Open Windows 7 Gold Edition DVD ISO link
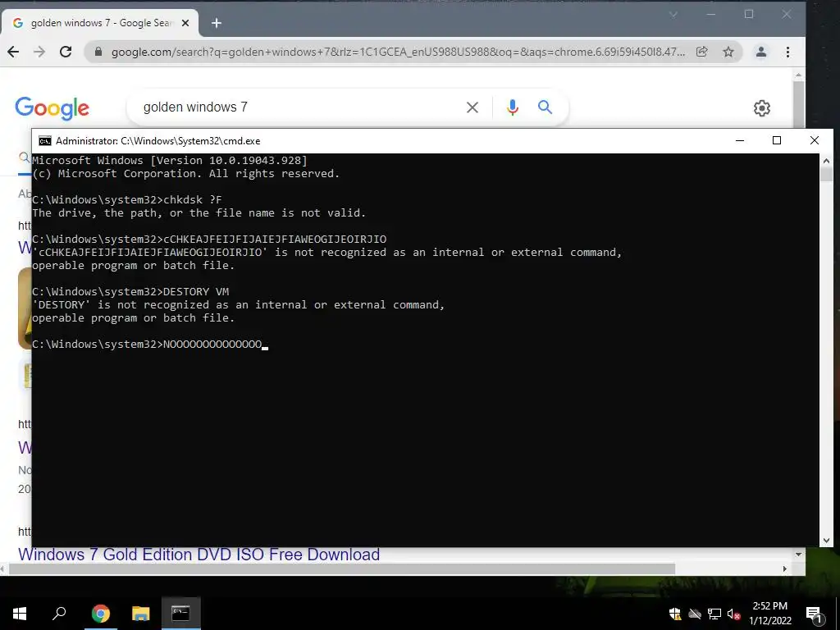Image resolution: width=840 pixels, height=630 pixels. (x=199, y=555)
